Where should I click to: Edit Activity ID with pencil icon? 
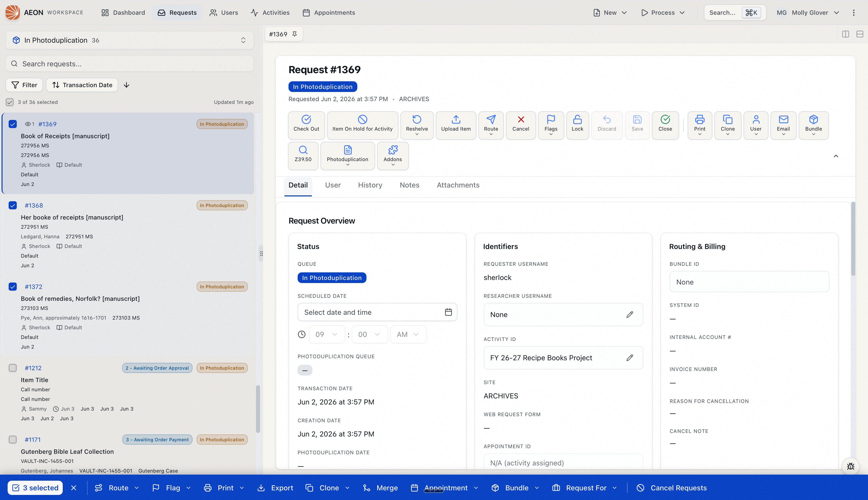point(630,358)
